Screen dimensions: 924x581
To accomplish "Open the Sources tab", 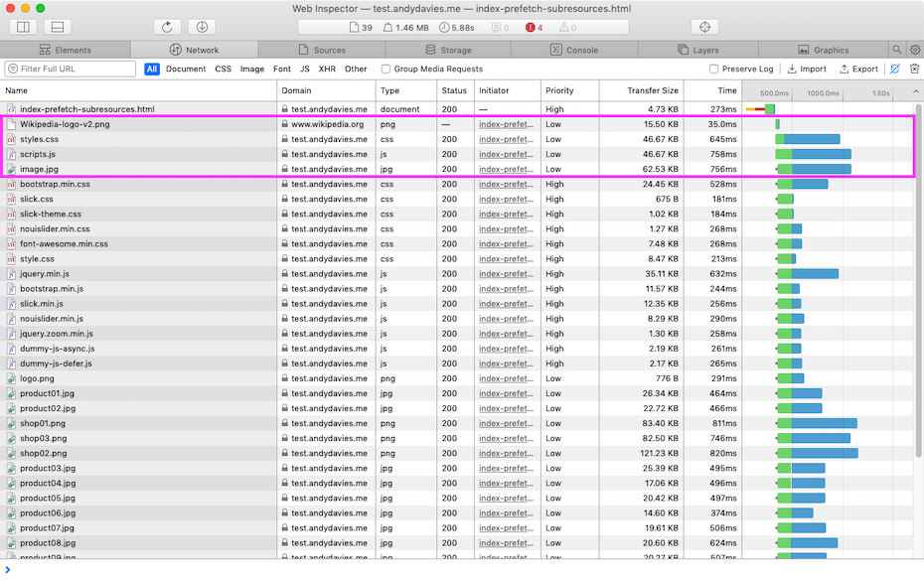I will [x=322, y=50].
